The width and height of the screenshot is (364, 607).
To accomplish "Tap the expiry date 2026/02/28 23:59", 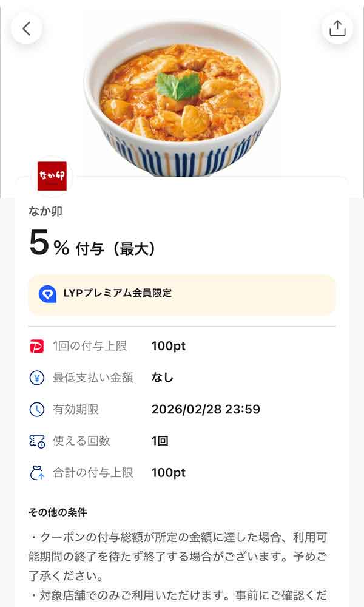I will coord(205,410).
